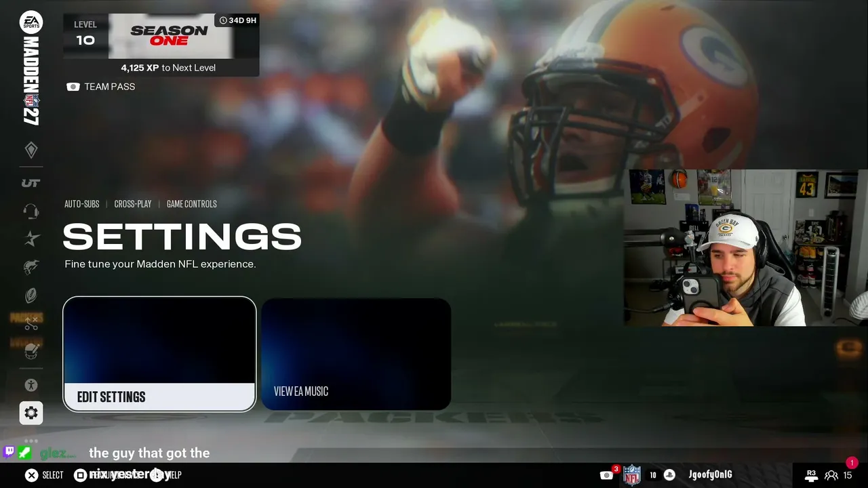This screenshot has width=868, height=488.
Task: Open the star icon mode in sidebar
Action: pos(31,239)
